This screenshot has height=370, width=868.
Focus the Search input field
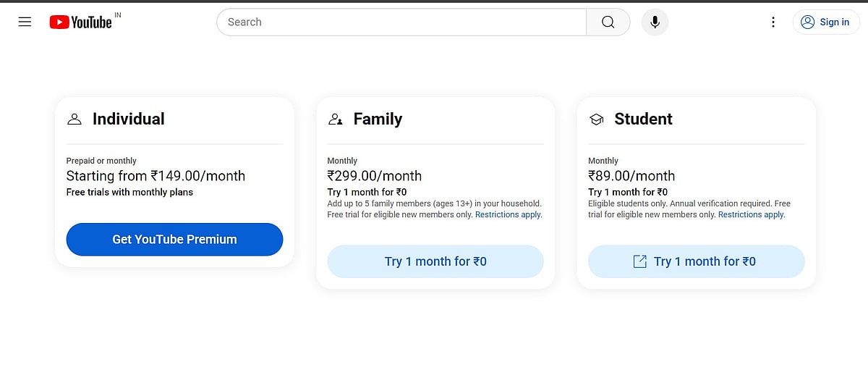click(401, 22)
